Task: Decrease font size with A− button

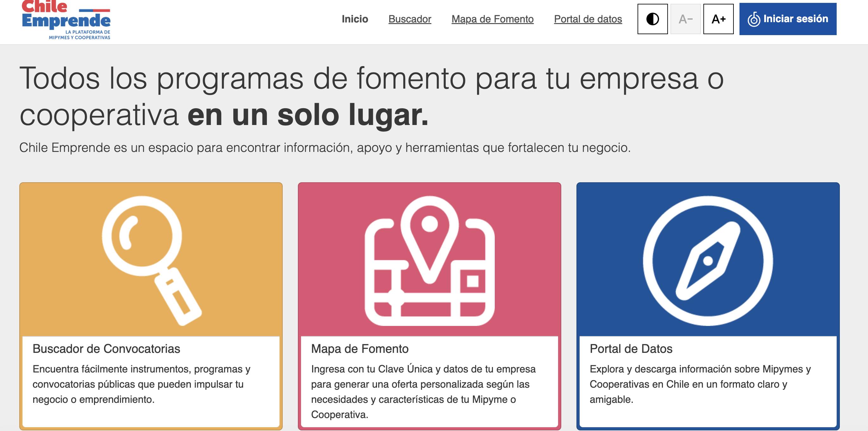Action: (x=685, y=19)
